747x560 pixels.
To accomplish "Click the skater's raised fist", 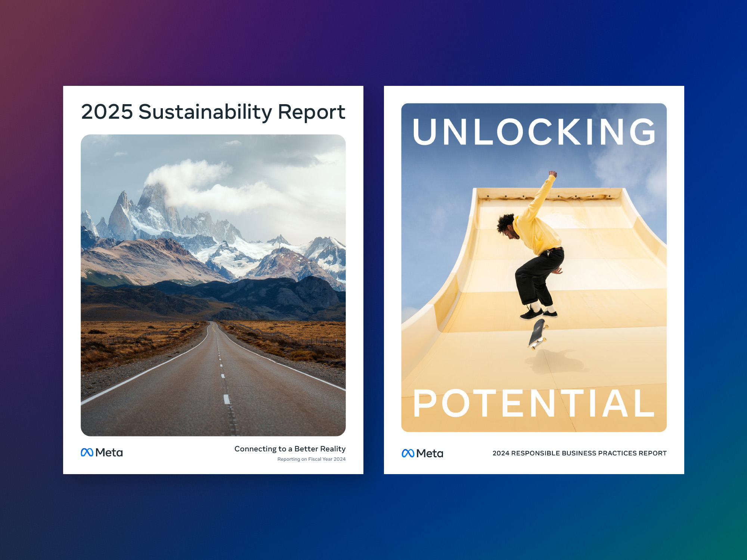I will (553, 174).
